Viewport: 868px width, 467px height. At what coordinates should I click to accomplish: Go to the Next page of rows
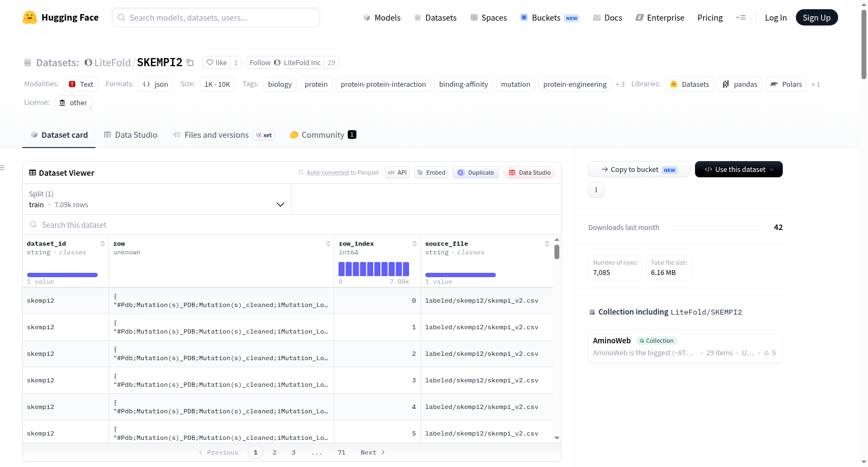point(373,452)
